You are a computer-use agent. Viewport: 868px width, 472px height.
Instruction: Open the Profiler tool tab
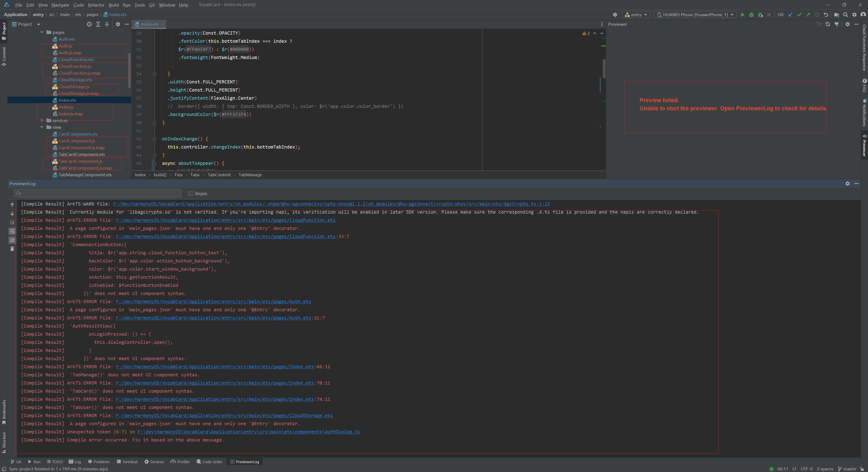click(x=180, y=462)
